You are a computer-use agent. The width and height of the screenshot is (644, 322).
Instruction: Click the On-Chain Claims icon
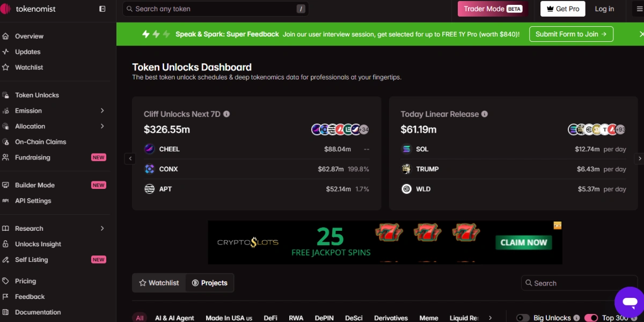tap(5, 142)
